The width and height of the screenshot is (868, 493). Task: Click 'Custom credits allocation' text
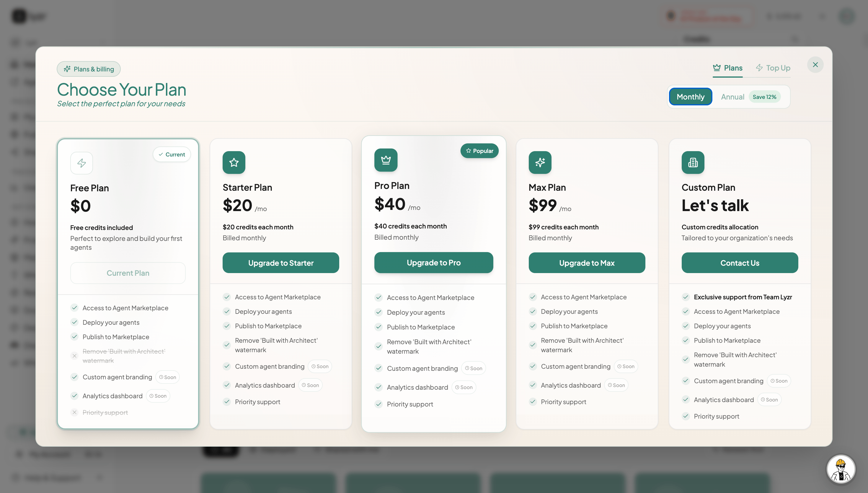720,227
